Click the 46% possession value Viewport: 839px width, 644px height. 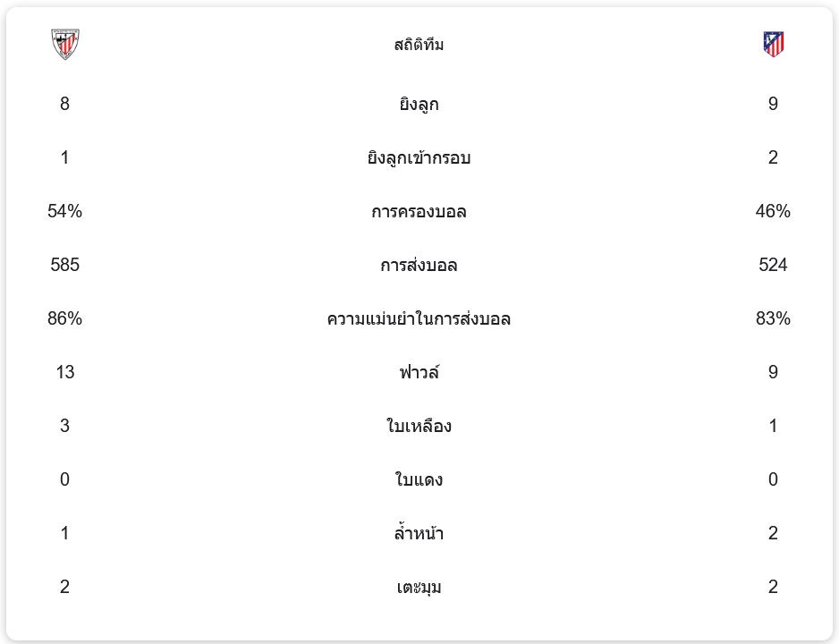773,211
